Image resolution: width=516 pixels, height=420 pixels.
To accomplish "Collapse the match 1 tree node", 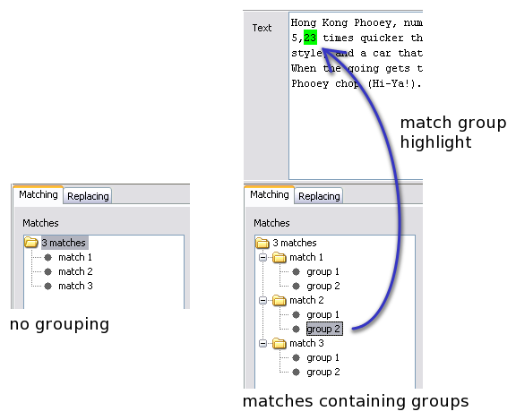I will [262, 257].
